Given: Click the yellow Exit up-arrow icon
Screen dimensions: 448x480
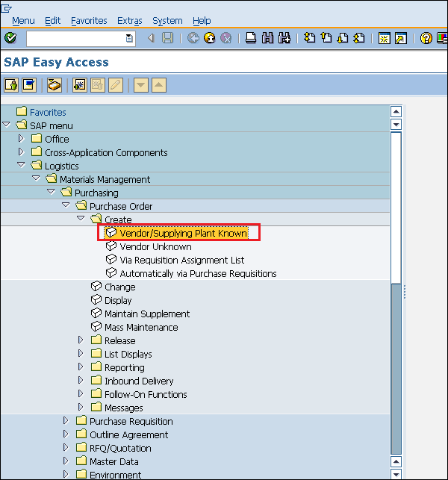Looking at the screenshot, I should pos(210,38).
